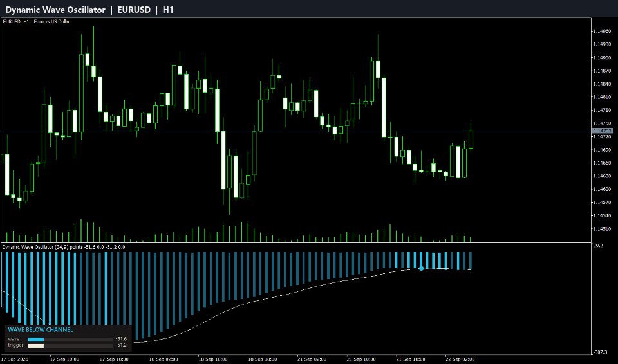This screenshot has width=618, height=364.
Task: Click the wave level progress bar
Action: coord(71,339)
